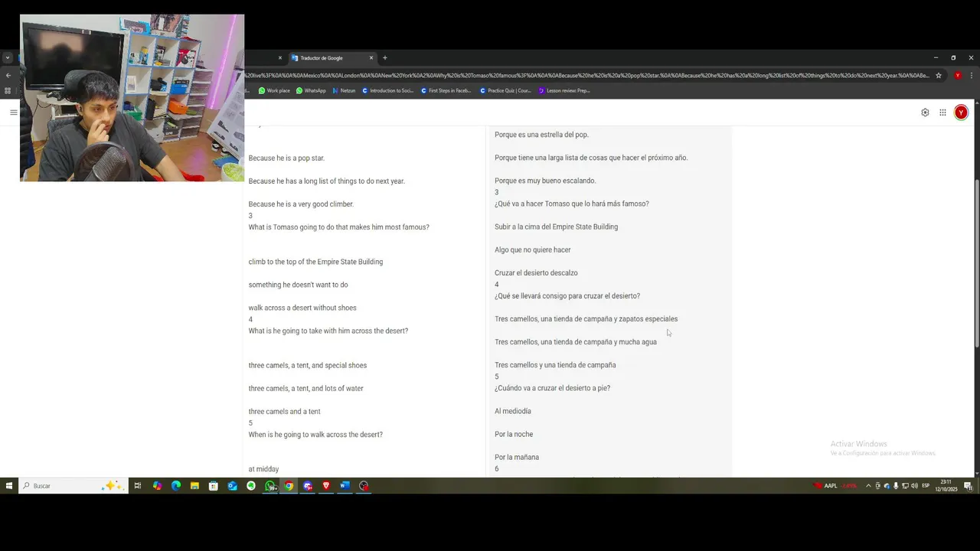Viewport: 980px width, 551px height.
Task: Open Windows notification center
Action: click(969, 486)
